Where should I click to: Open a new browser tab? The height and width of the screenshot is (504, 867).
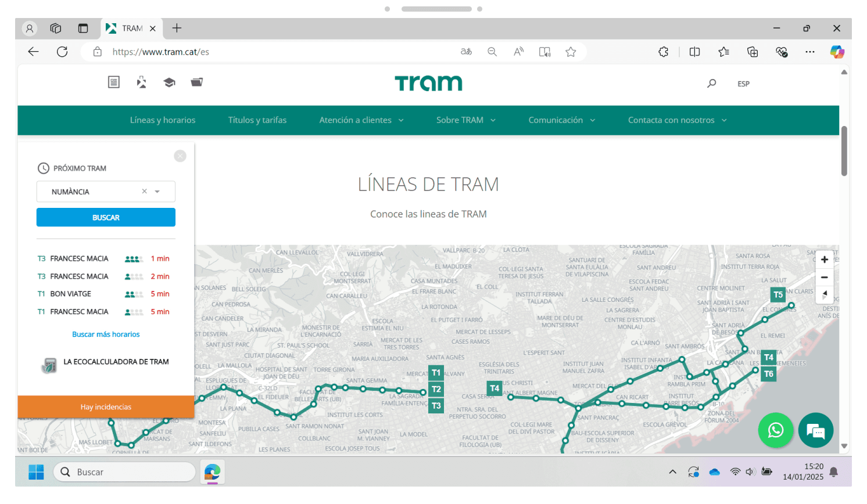point(177,28)
